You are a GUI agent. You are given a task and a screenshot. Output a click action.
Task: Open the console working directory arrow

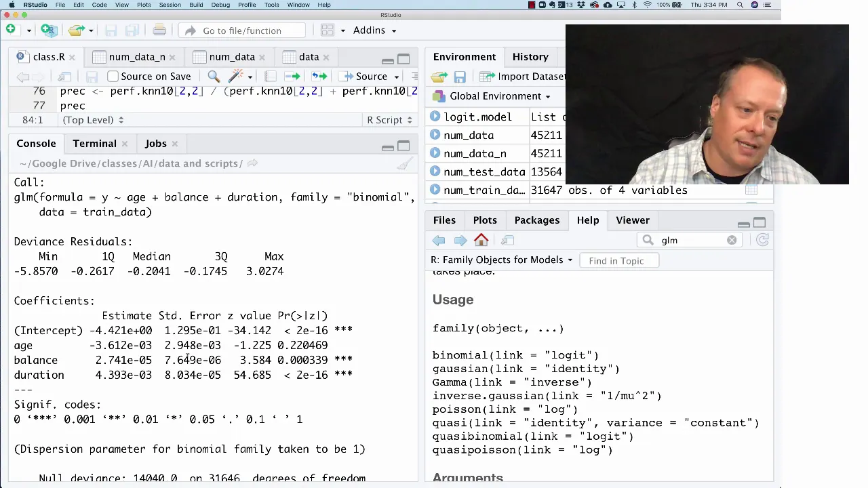tap(252, 163)
